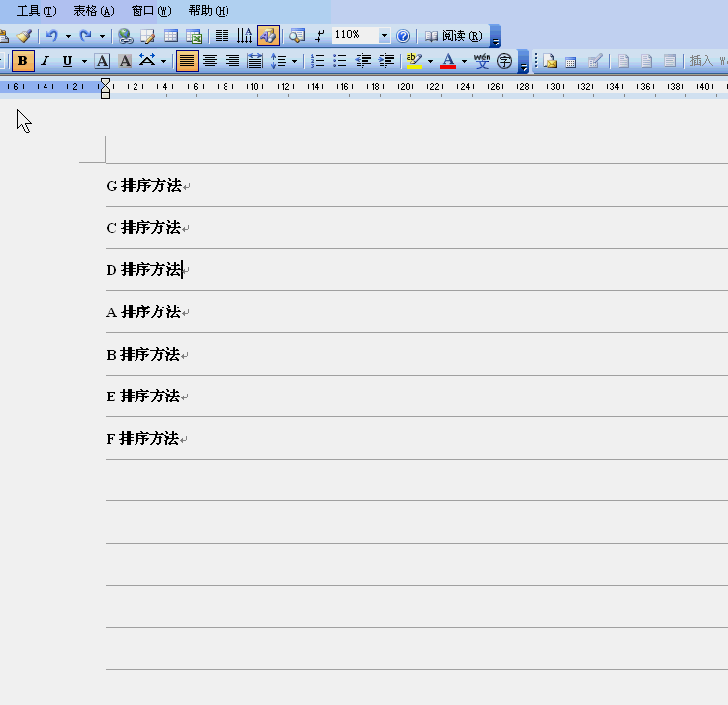The height and width of the screenshot is (705, 728).
Task: Open standard toolbar options chevron
Action: point(495,37)
